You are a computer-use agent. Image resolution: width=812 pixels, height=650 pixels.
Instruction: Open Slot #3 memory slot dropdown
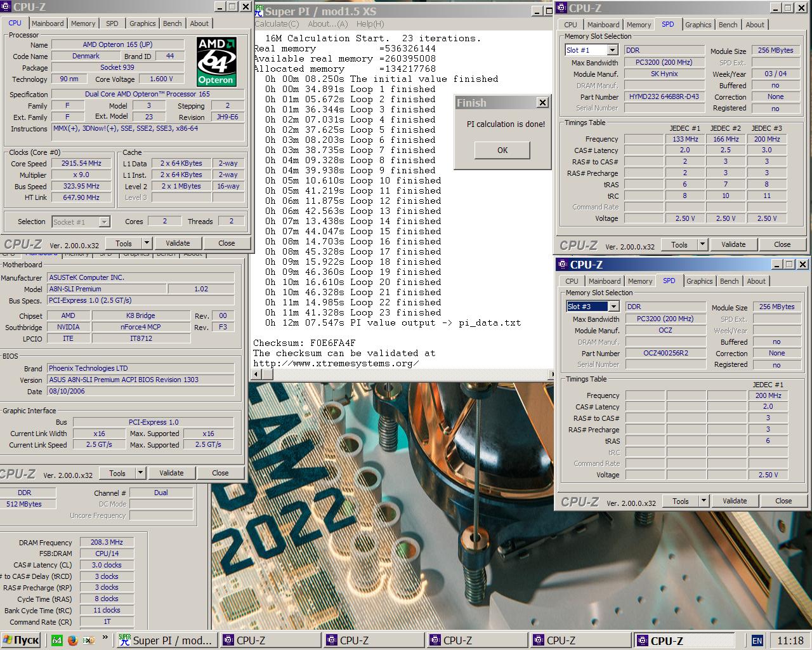[x=613, y=307]
